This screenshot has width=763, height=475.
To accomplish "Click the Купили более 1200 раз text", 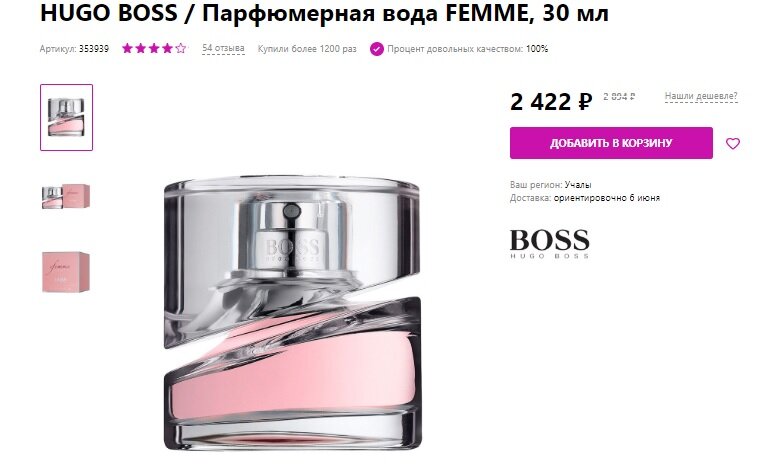I will point(307,49).
